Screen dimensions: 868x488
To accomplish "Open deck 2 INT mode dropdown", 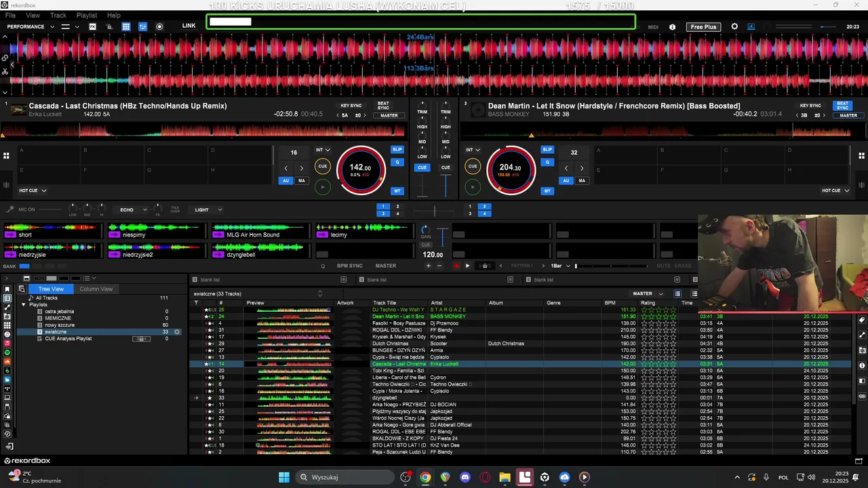I will [x=473, y=150].
